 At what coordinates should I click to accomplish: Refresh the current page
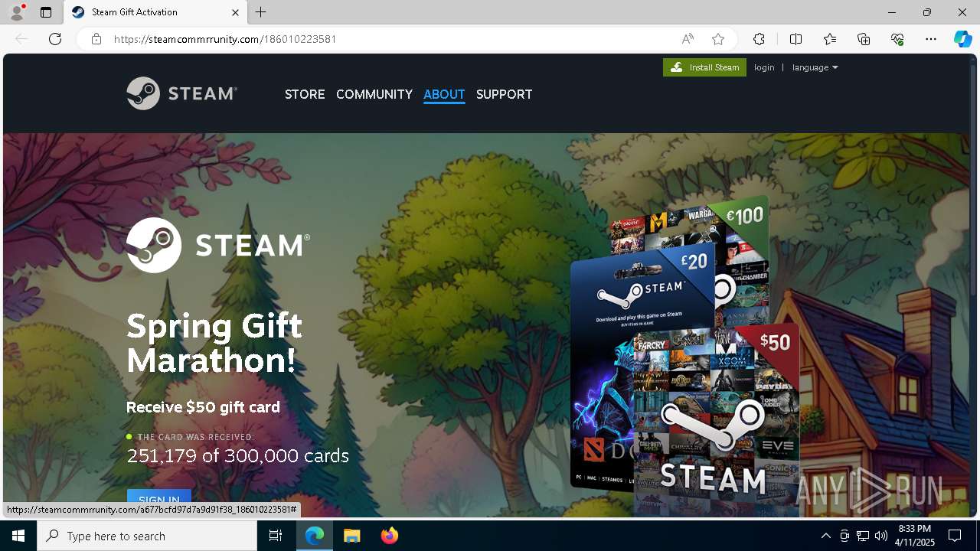pyautogui.click(x=55, y=39)
